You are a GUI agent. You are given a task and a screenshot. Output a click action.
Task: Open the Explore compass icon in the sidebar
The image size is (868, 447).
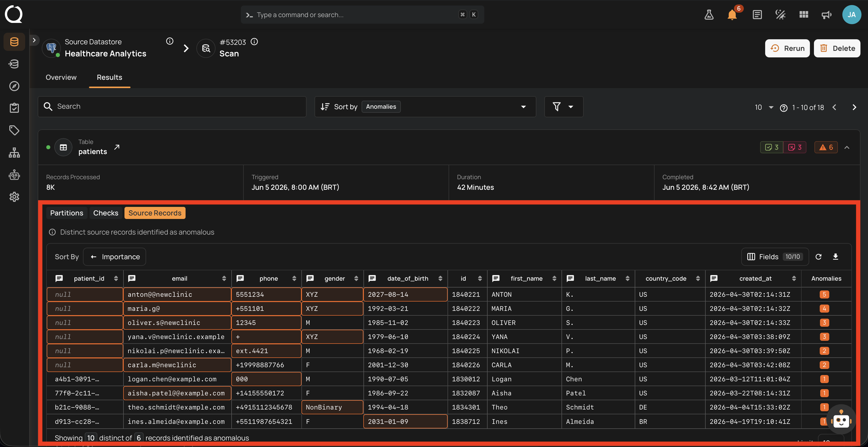(14, 86)
